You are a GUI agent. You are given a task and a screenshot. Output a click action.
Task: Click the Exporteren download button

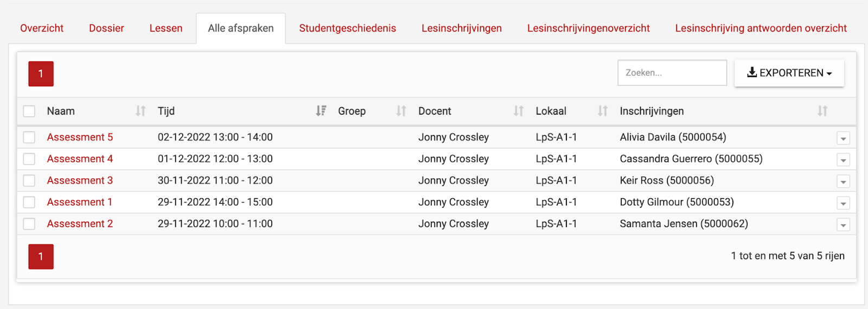click(x=789, y=73)
